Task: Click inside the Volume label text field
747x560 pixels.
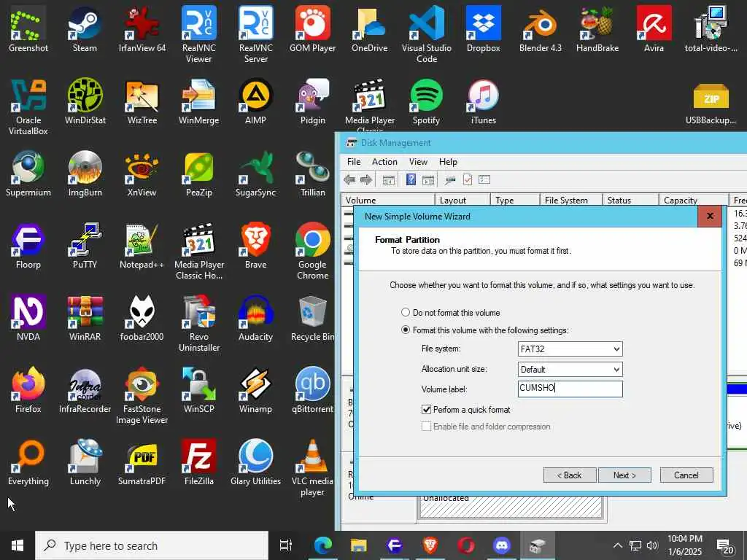Action: [x=570, y=389]
